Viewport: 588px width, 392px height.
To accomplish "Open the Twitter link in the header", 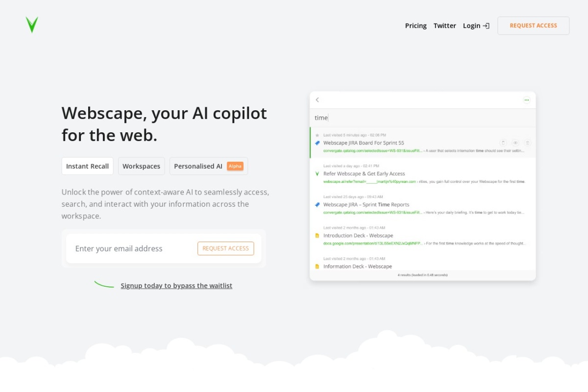I will [x=444, y=25].
